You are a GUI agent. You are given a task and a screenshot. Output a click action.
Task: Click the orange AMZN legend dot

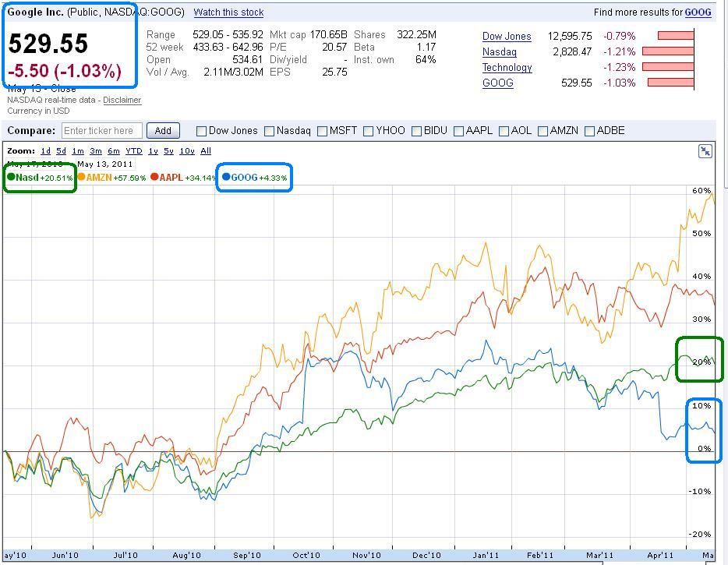(x=81, y=177)
